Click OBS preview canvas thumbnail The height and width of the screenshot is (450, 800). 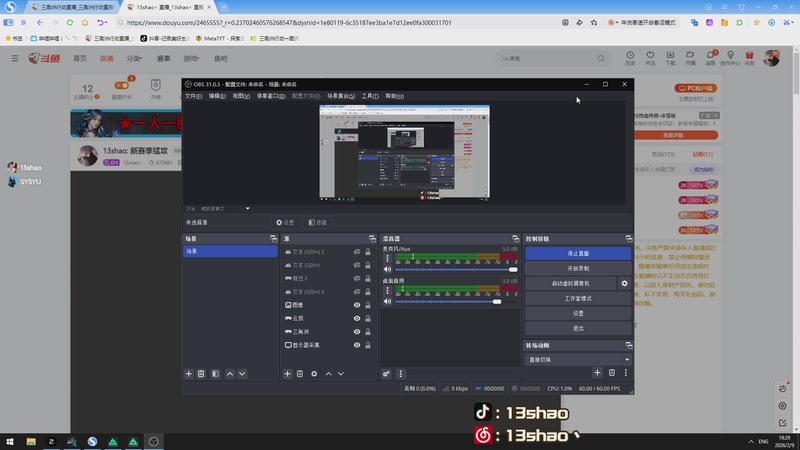(x=405, y=153)
